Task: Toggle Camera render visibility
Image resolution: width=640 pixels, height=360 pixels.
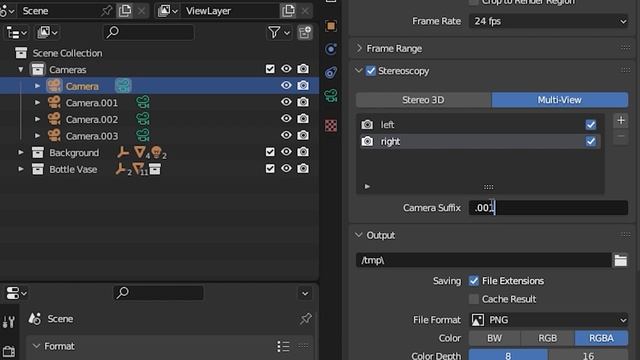Action: pos(303,85)
